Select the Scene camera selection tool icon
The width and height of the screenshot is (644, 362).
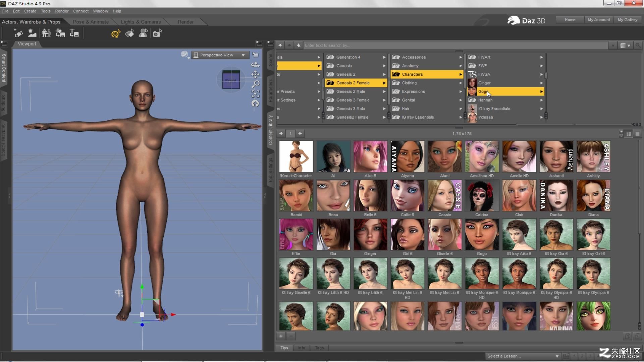tap(157, 33)
